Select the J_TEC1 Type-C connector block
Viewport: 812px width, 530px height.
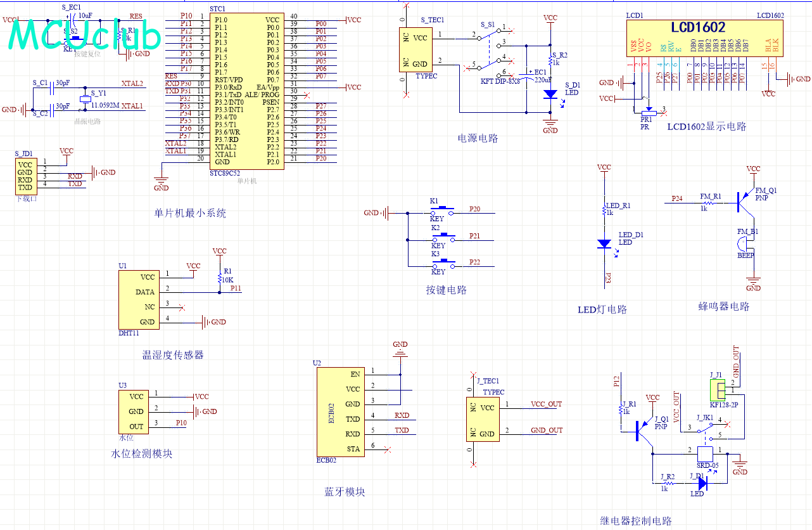483,419
